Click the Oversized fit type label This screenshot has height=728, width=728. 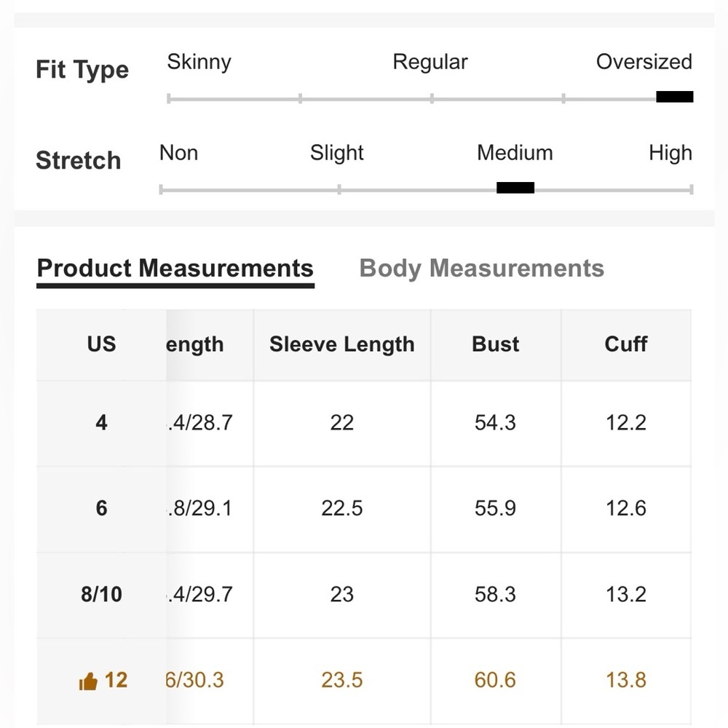pyautogui.click(x=644, y=62)
